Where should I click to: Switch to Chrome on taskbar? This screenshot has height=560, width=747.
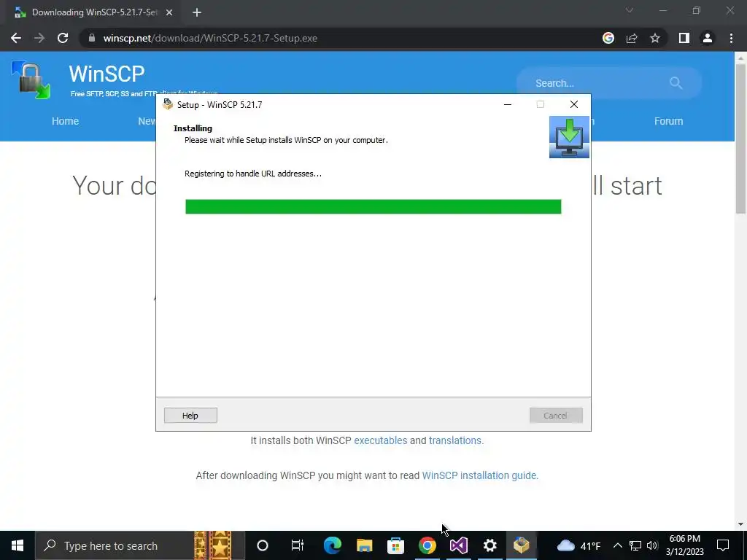point(427,545)
